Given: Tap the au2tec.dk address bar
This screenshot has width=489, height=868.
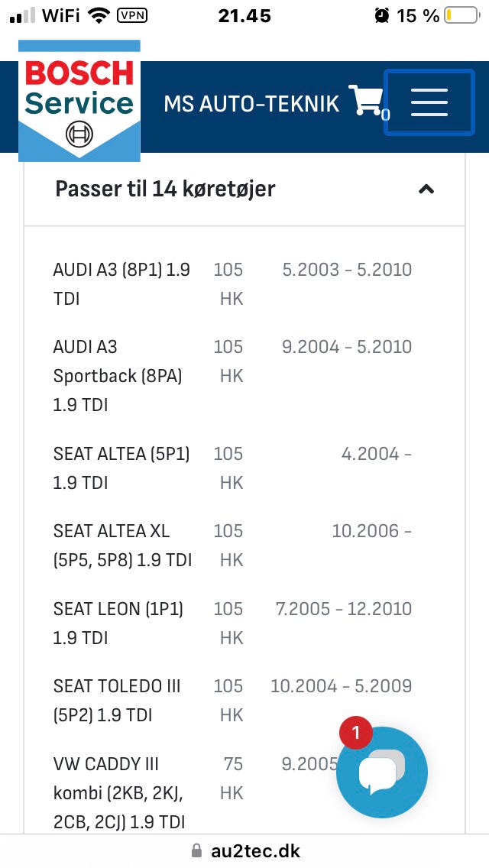Looking at the screenshot, I should 244,851.
